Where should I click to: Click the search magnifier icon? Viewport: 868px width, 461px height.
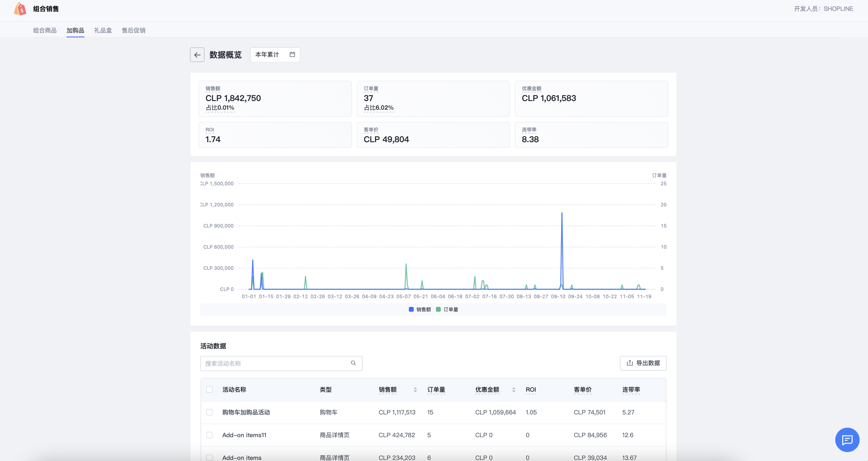pyautogui.click(x=353, y=363)
